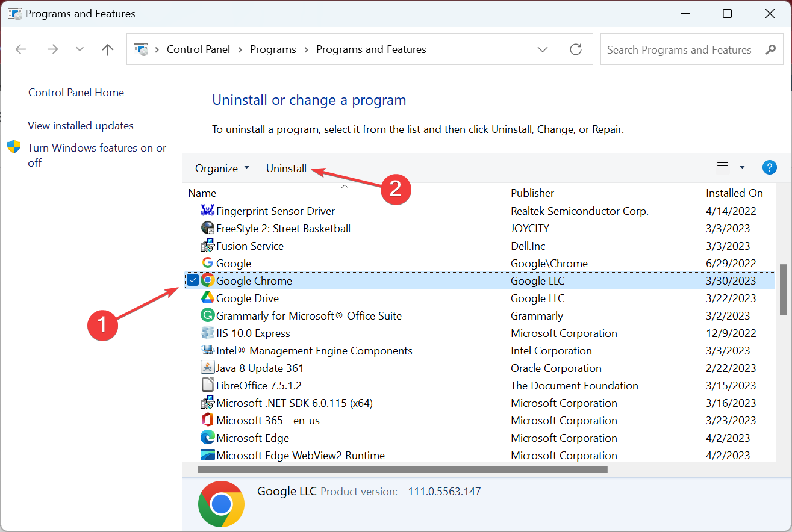
Task: Click the FreeStyle 2: Street Basketball icon
Action: (207, 228)
